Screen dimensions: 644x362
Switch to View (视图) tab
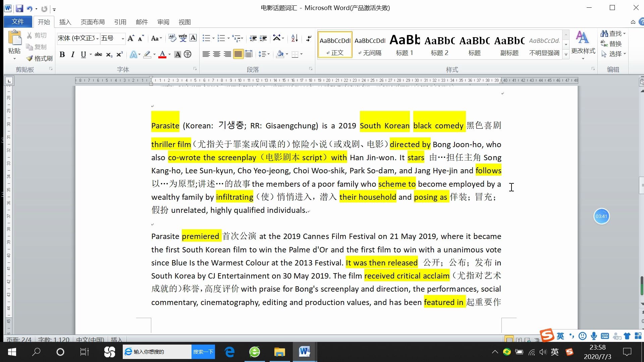[x=184, y=22]
